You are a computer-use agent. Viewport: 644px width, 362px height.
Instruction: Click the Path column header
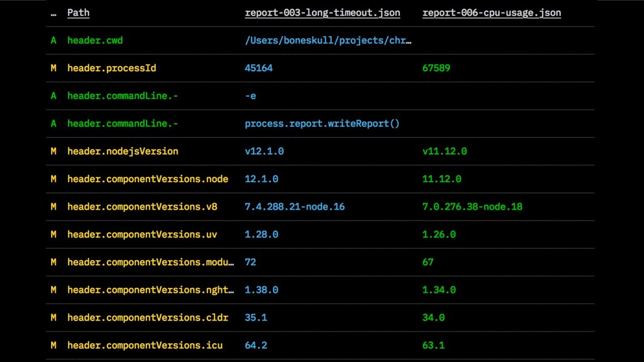pos(78,13)
